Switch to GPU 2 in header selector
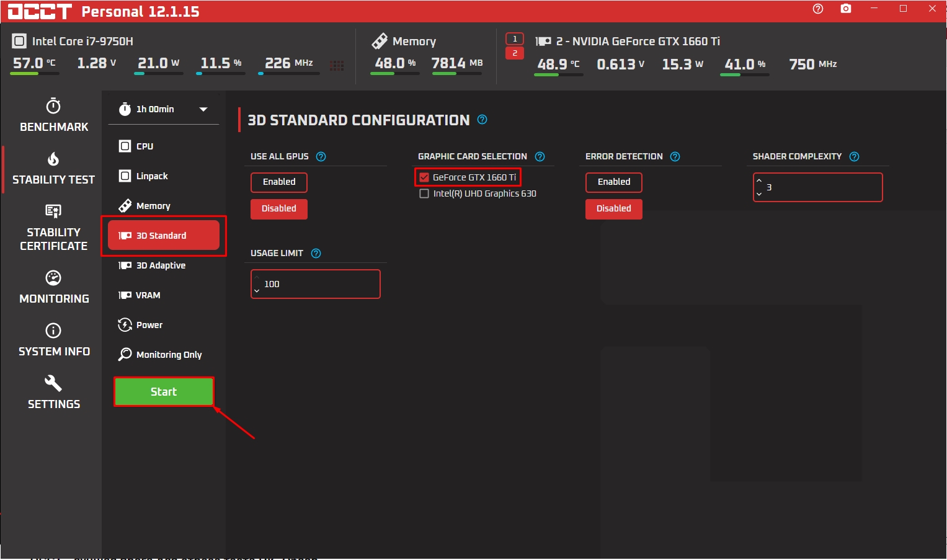This screenshot has width=947, height=560. coord(515,53)
